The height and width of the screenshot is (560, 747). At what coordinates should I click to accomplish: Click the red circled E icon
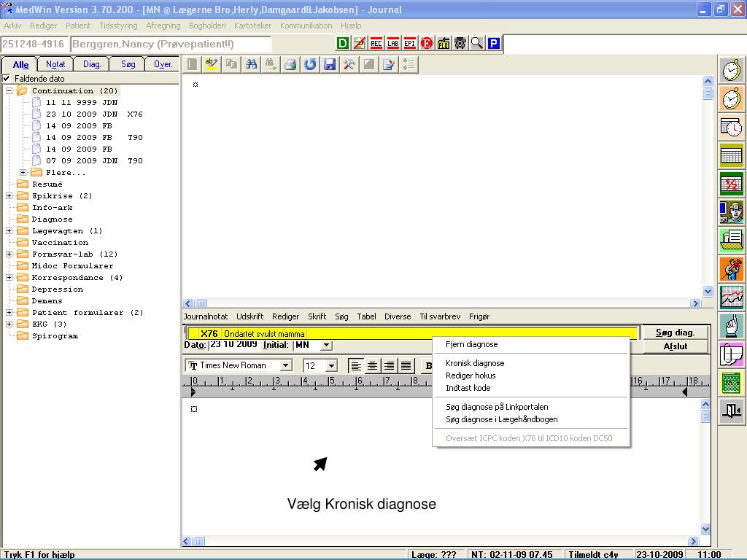coord(426,43)
